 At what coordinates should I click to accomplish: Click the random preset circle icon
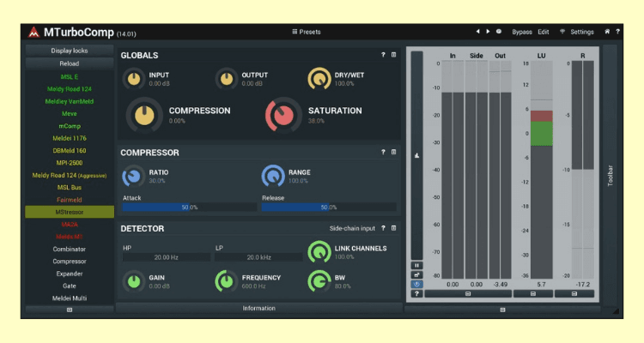point(499,32)
